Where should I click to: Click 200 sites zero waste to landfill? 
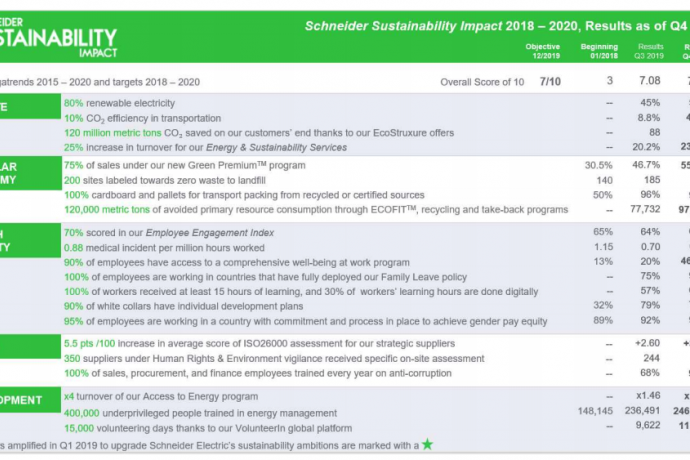[x=165, y=180]
